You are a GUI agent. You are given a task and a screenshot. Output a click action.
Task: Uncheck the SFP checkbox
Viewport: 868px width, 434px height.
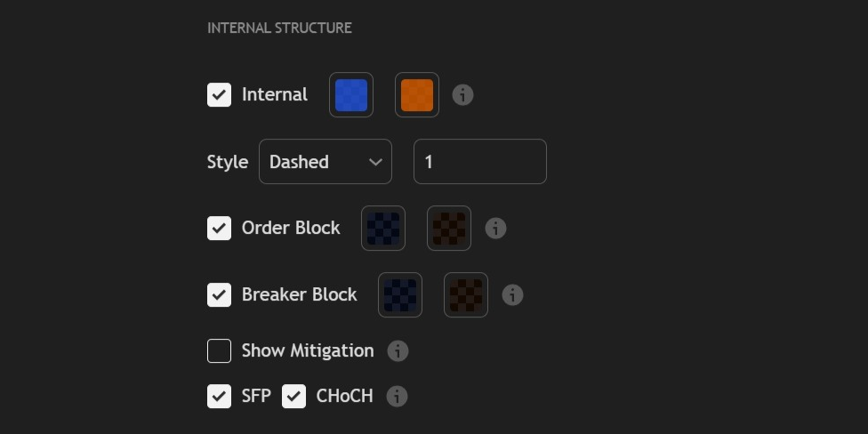pyautogui.click(x=219, y=397)
